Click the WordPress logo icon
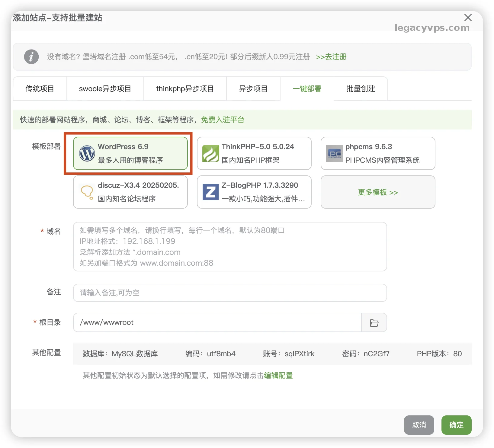The height and width of the screenshot is (448, 494). (x=87, y=153)
